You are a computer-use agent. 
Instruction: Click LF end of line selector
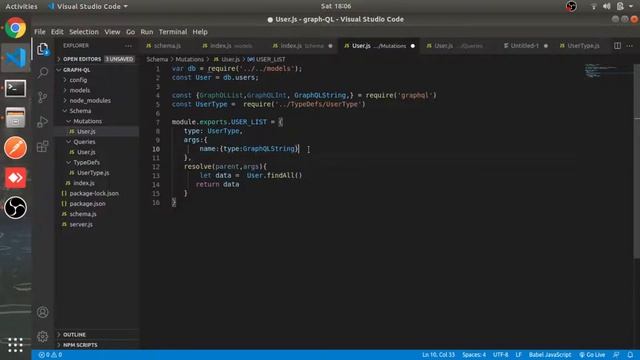(518, 355)
